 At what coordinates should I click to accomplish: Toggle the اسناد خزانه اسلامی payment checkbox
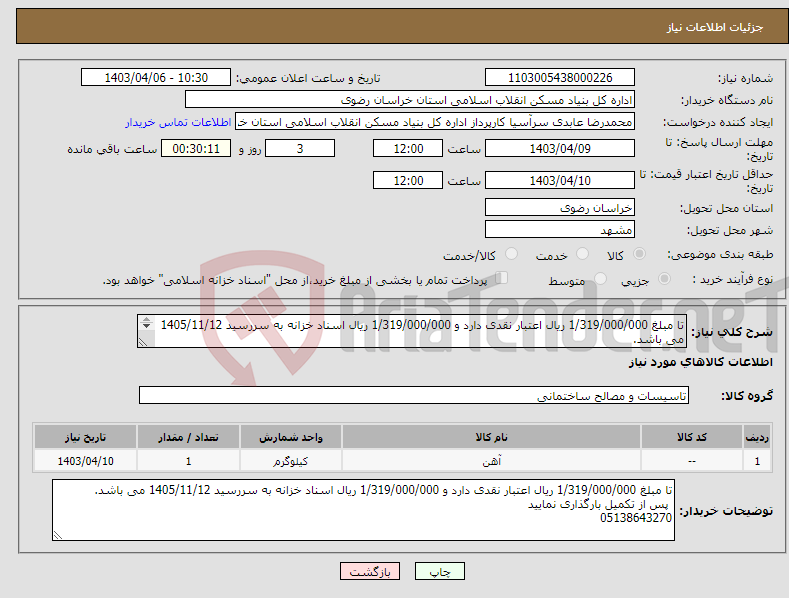pyautogui.click(x=501, y=277)
